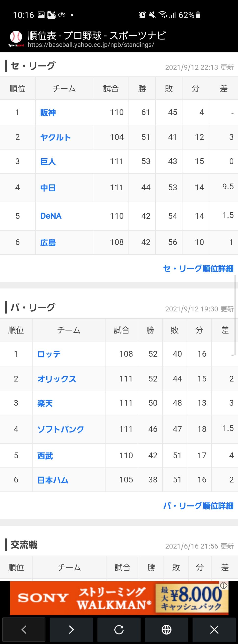Close the in-app browser with the X icon

[214, 629]
